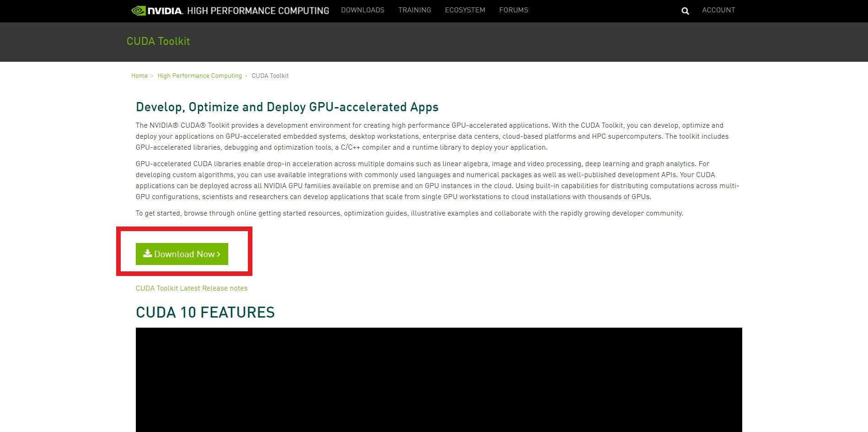Open High Performance Computing breadcrumb link
This screenshot has height=432, width=868.
(x=200, y=76)
